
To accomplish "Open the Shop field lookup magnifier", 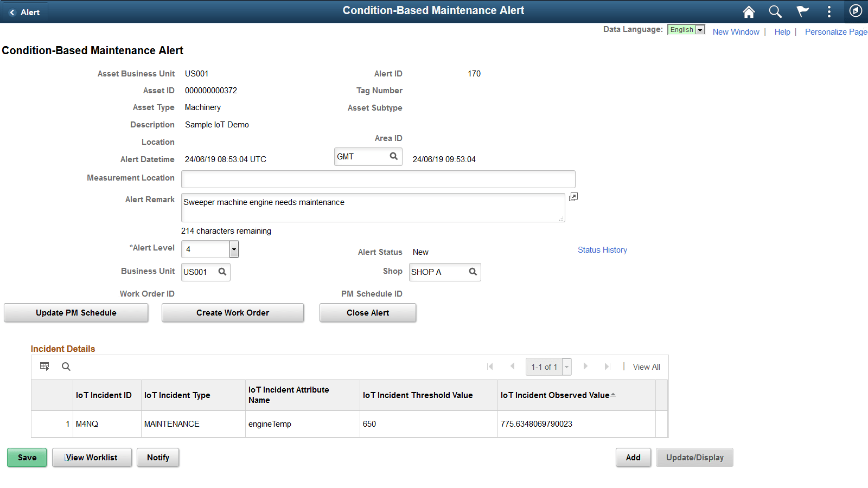I will [x=473, y=272].
